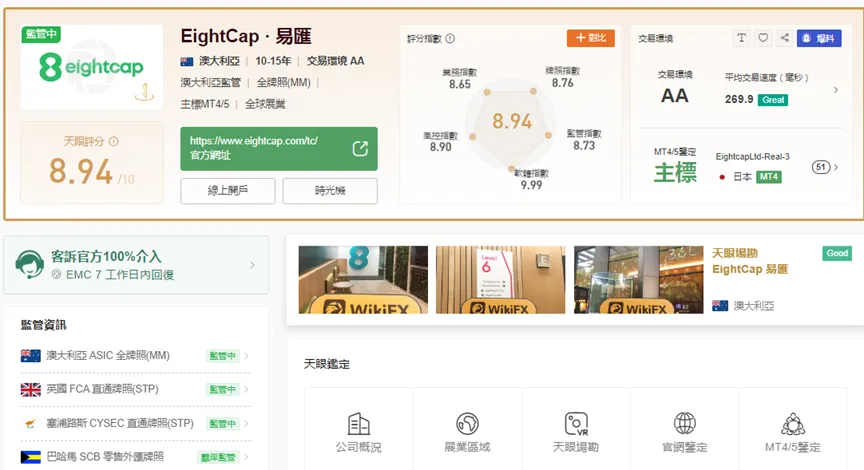Image resolution: width=864 pixels, height=470 pixels.
Task: Select the 公司概況 tab
Action: [x=359, y=432]
